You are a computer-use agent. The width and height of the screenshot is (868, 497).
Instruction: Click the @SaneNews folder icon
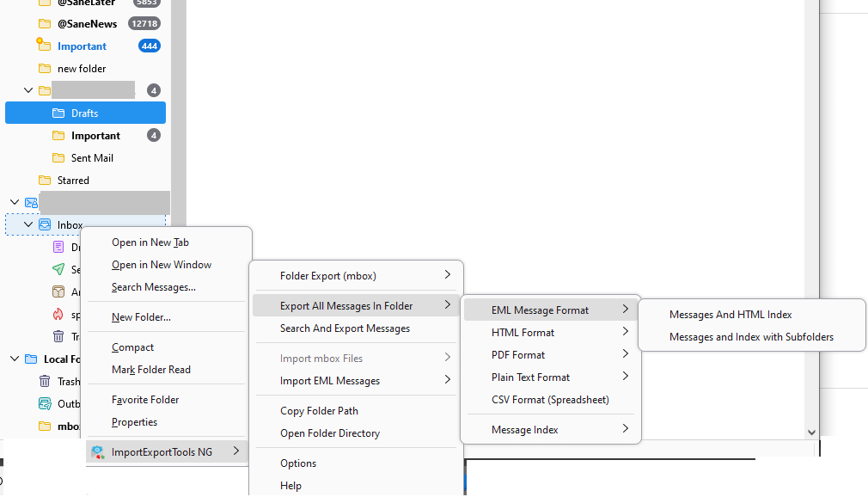(45, 24)
